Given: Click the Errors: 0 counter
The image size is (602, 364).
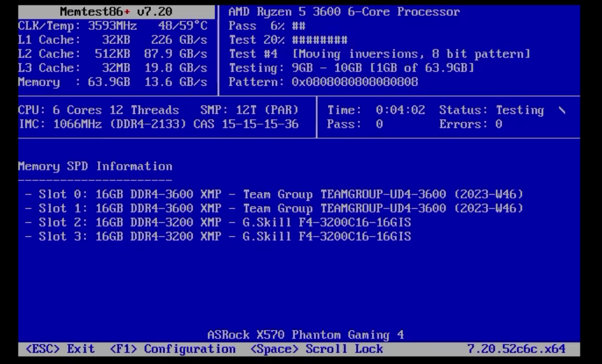Looking at the screenshot, I should point(471,124).
